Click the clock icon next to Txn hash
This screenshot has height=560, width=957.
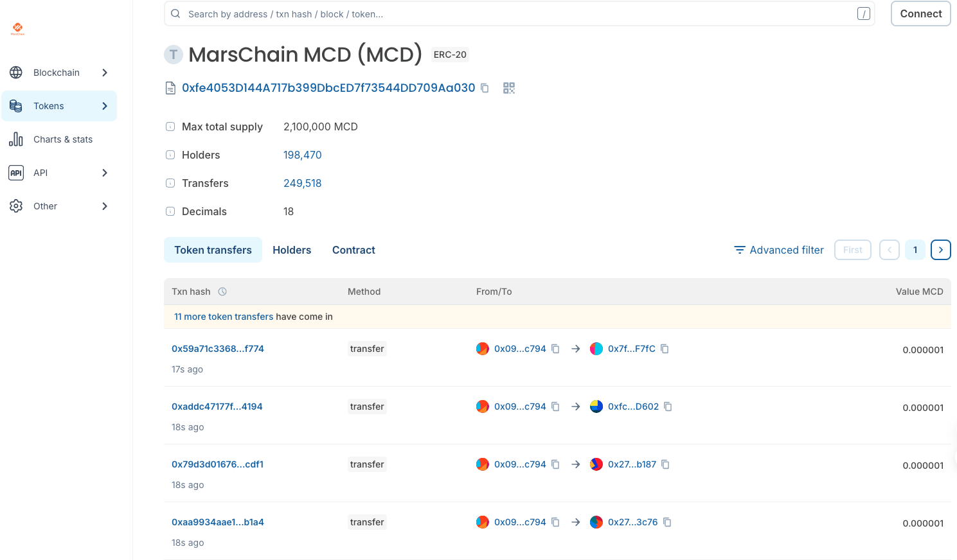(x=222, y=292)
